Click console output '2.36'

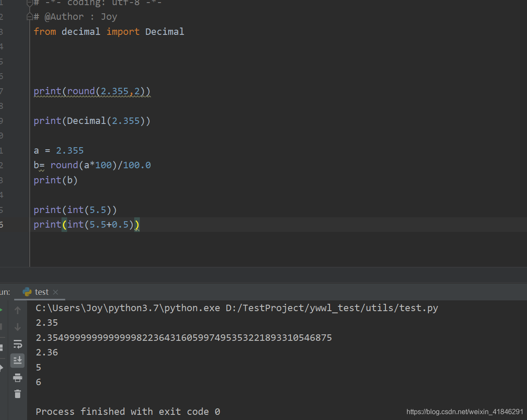click(47, 352)
